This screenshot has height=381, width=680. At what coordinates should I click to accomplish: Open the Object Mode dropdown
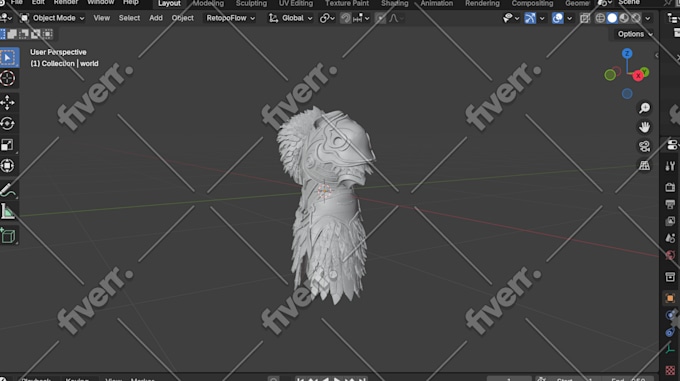tap(52, 18)
